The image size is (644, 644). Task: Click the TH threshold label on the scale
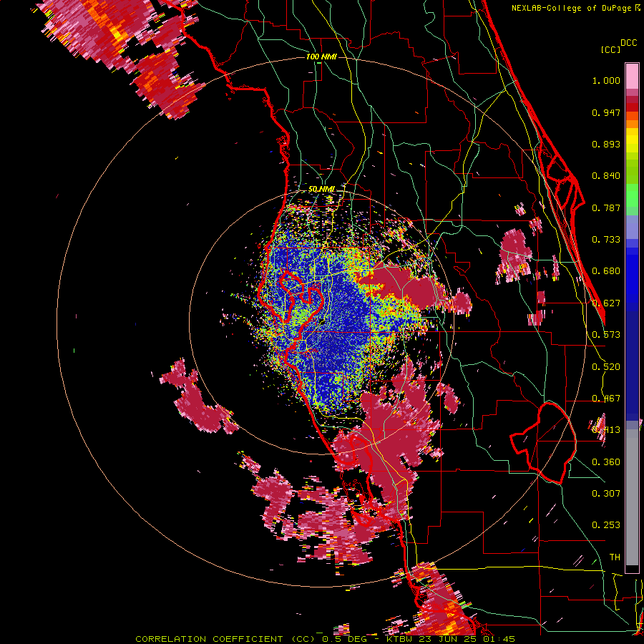coord(615,557)
